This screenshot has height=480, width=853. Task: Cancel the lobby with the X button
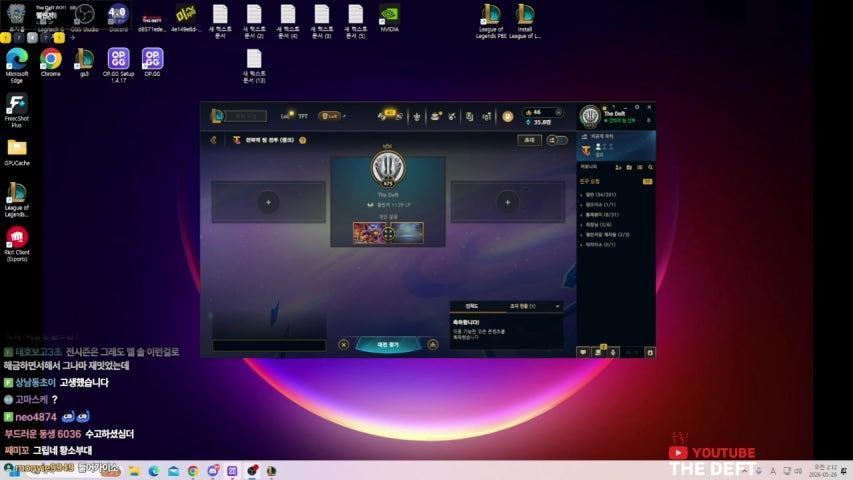[x=344, y=344]
